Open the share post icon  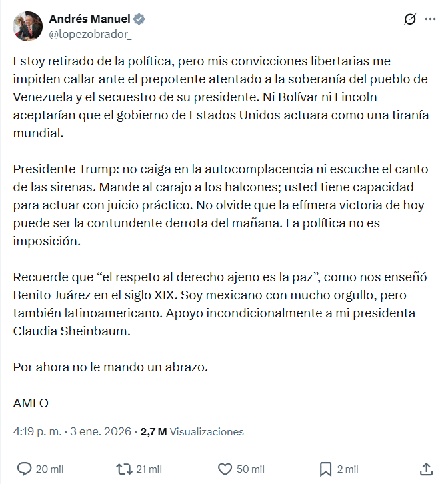(x=427, y=469)
